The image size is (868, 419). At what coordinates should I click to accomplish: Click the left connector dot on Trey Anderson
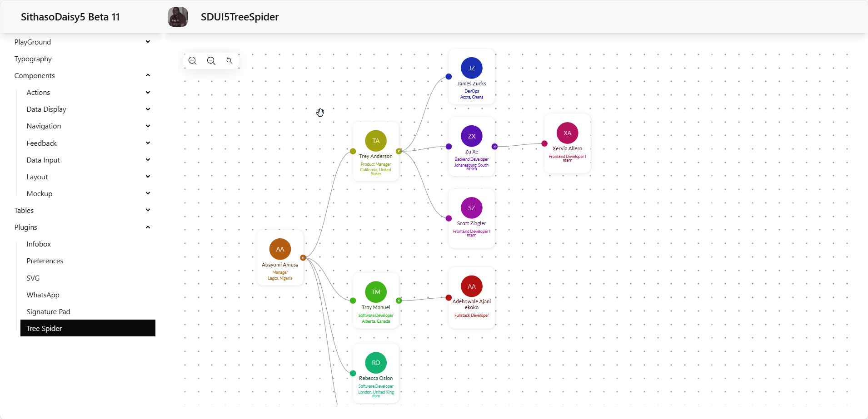pos(353,151)
